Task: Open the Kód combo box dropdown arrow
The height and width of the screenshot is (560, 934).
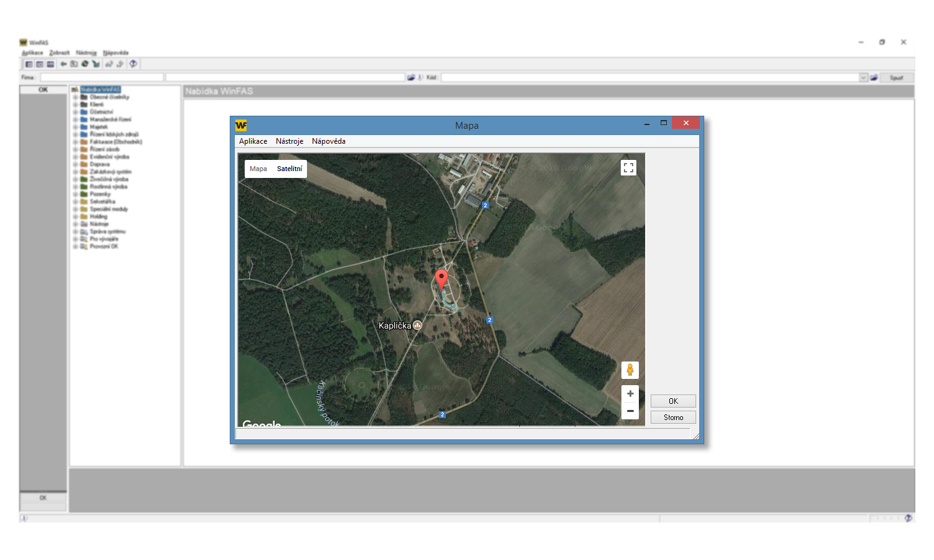Action: pos(864,78)
